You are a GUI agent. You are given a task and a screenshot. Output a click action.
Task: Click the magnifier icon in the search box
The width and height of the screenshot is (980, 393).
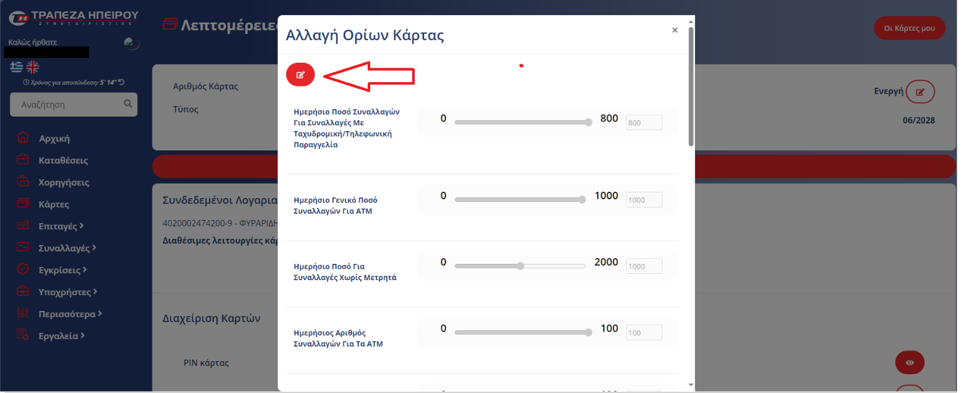(128, 104)
